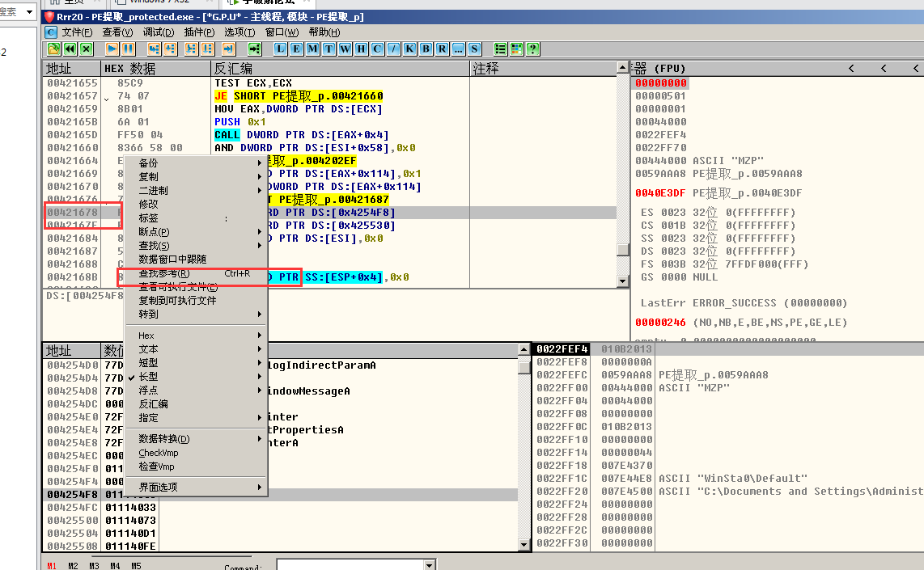Select checked 长型 option in context menu

pos(195,376)
